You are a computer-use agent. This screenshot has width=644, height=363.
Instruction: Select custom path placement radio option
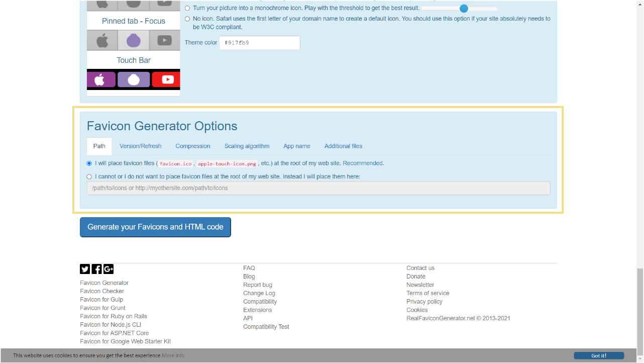pos(89,177)
